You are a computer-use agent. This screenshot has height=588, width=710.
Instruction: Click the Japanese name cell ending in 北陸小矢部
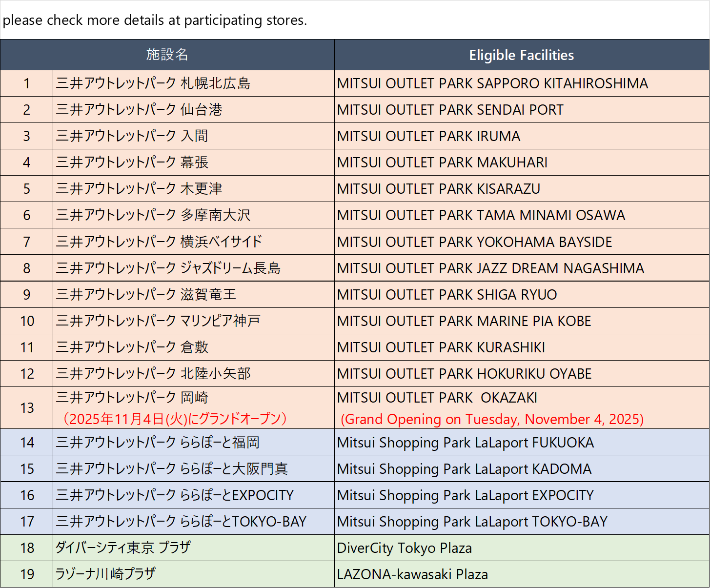[x=153, y=374]
